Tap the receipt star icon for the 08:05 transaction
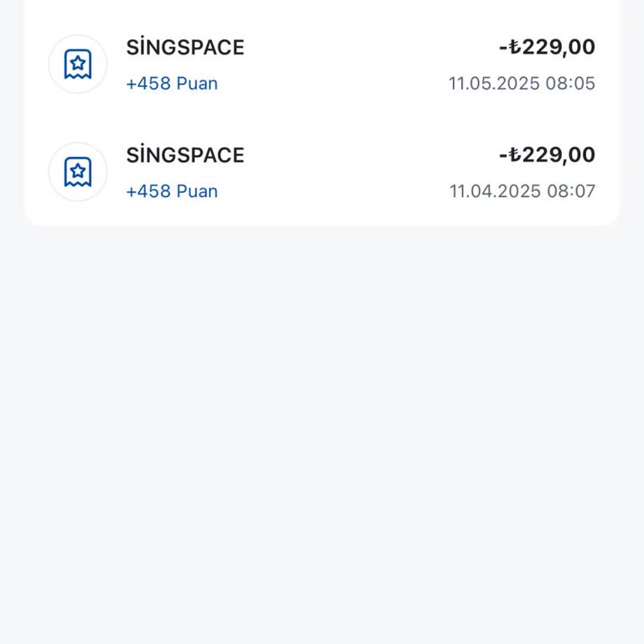This screenshot has width=644, height=644. pyautogui.click(x=78, y=64)
